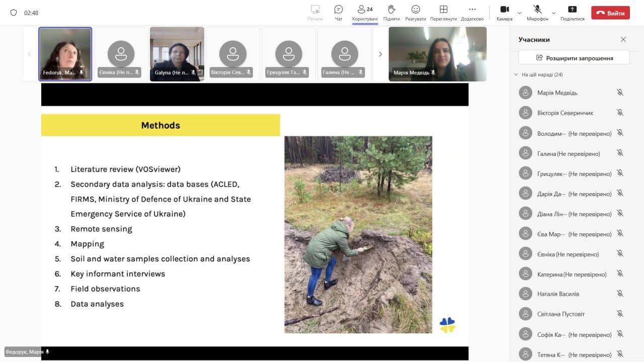Open the Переглянути view options

pyautogui.click(x=443, y=10)
